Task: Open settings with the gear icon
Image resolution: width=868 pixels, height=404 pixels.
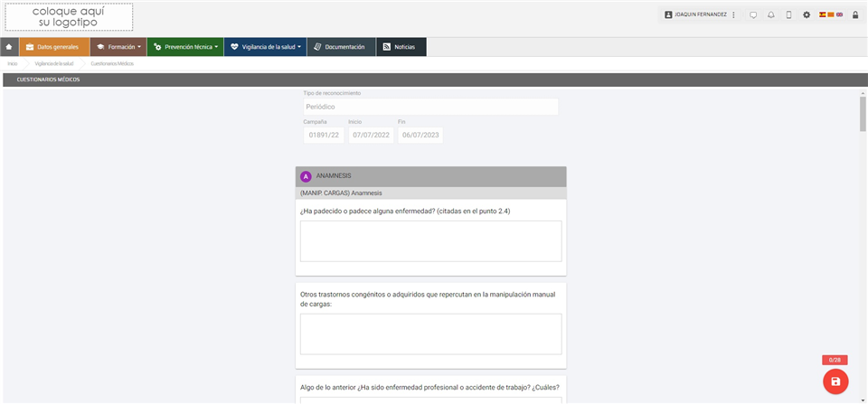Action: point(807,15)
